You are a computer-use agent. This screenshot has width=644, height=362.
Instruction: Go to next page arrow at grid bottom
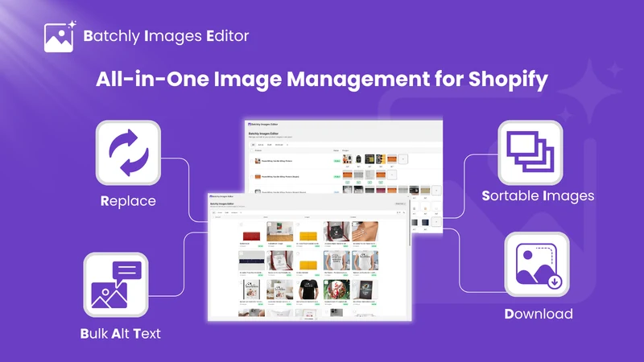316,319
